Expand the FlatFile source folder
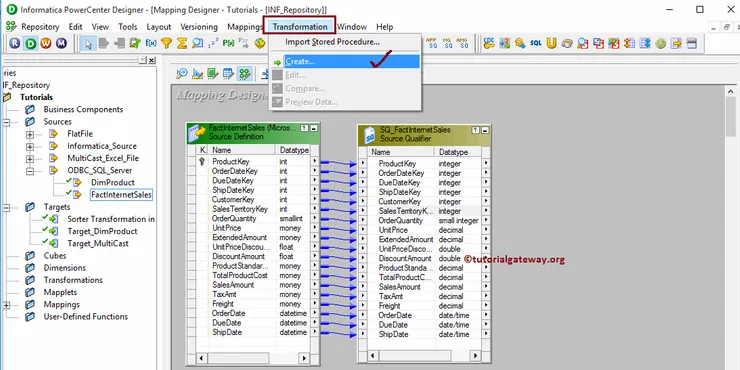The image size is (740, 370). [x=30, y=134]
